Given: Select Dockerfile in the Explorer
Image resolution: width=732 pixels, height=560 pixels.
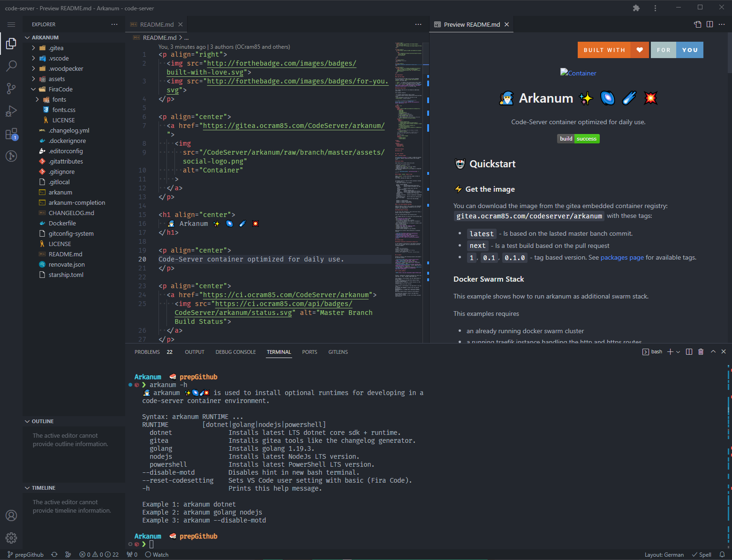Looking at the screenshot, I should [x=62, y=223].
